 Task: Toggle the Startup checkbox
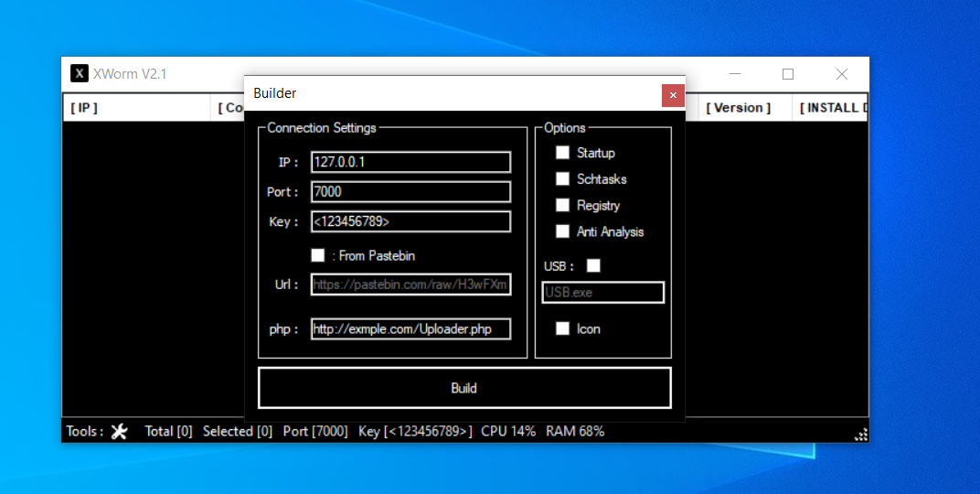point(562,153)
